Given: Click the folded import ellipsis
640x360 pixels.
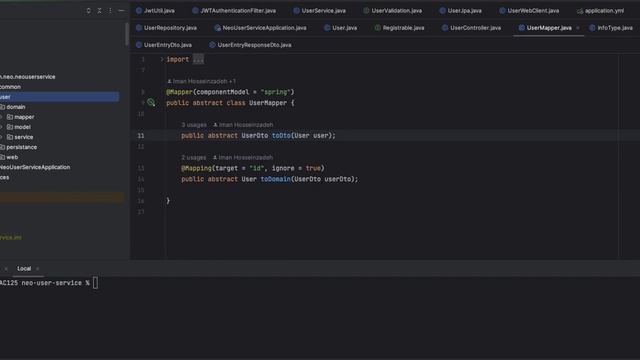Looking at the screenshot, I should coord(198,59).
